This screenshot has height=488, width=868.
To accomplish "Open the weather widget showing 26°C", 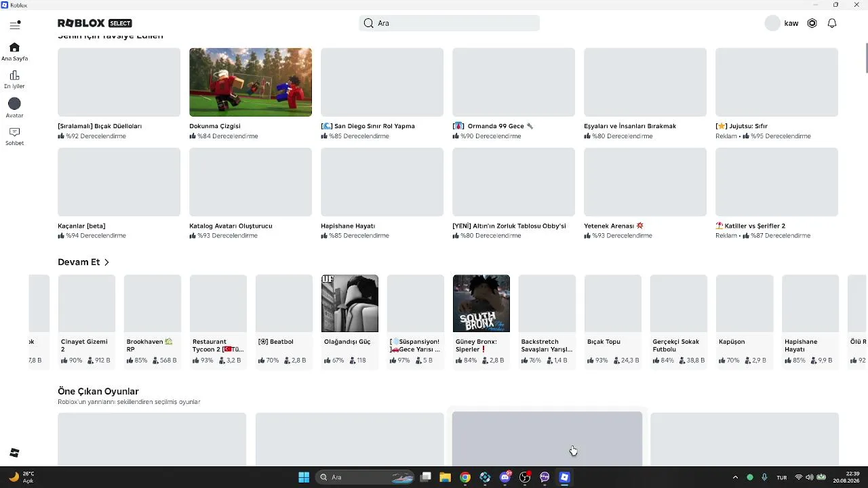I will [20, 477].
